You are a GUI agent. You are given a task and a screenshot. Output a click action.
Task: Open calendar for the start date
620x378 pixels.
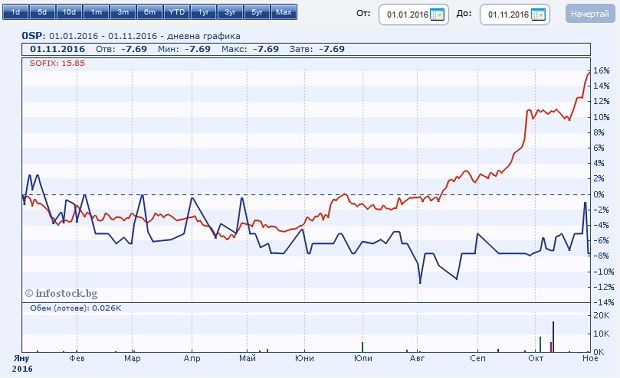[437, 15]
